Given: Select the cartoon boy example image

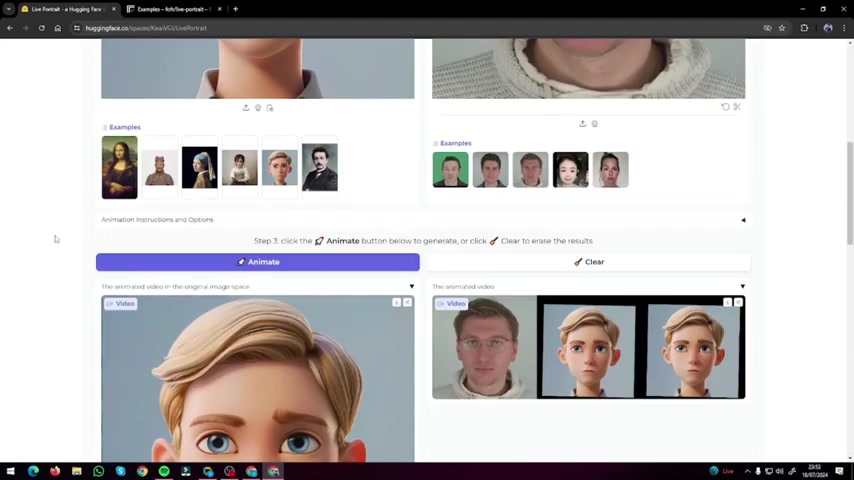Looking at the screenshot, I should 280,167.
